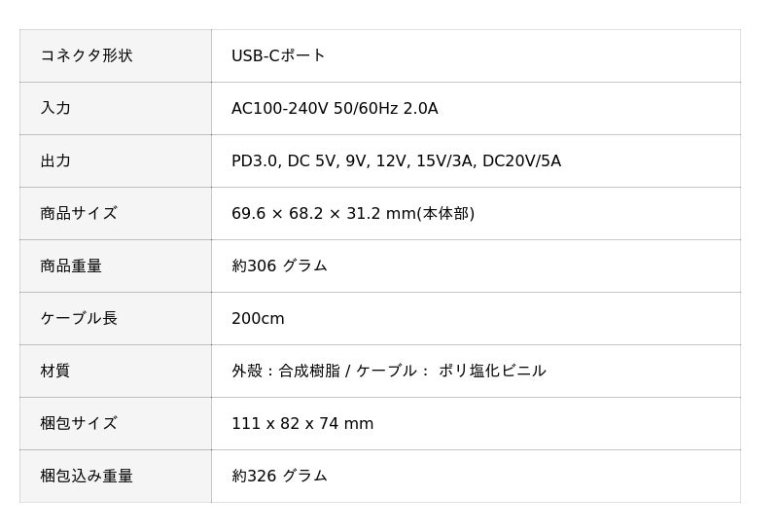Click the ポリ塩化ビニル cable material text
This screenshot has height=532, width=778.
492,371
